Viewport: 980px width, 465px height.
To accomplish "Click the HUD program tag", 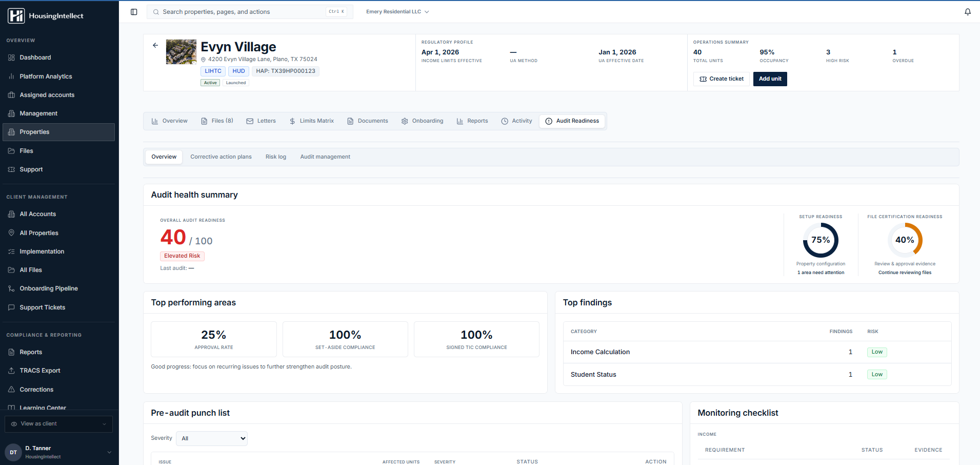I will click(238, 71).
